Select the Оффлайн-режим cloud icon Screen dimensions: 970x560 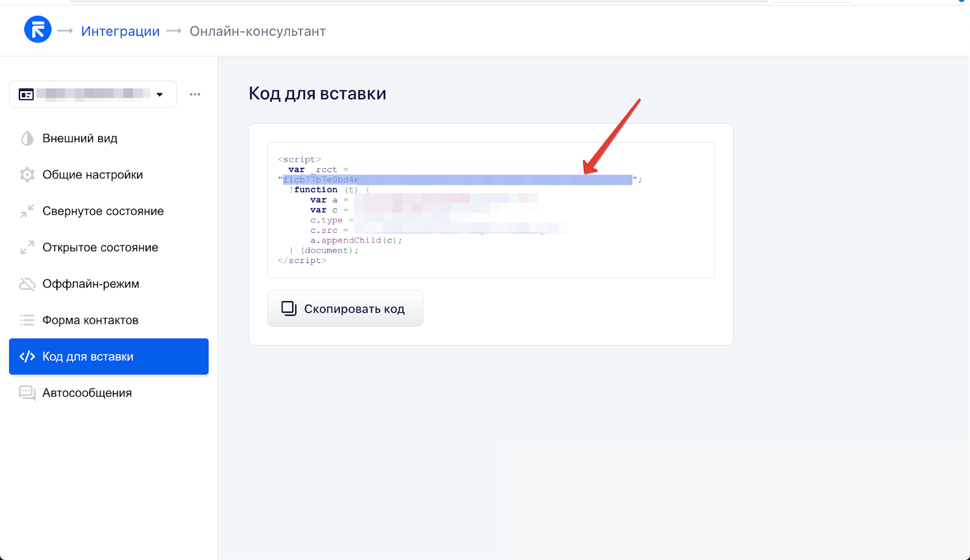(27, 284)
